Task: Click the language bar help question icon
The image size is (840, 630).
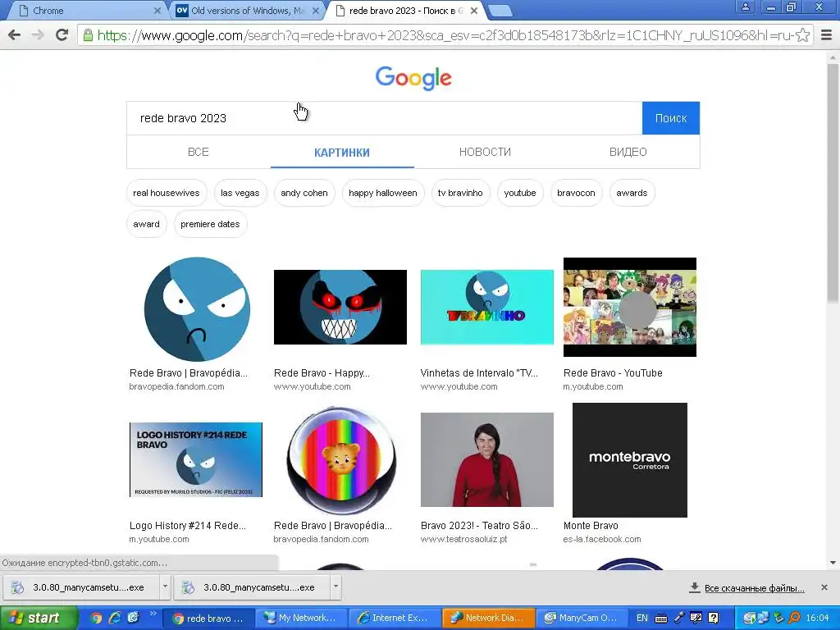Action: (x=714, y=618)
